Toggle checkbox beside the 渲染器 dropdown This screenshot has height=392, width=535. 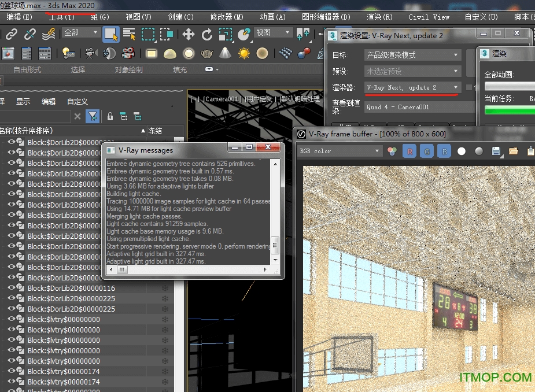pos(469,87)
